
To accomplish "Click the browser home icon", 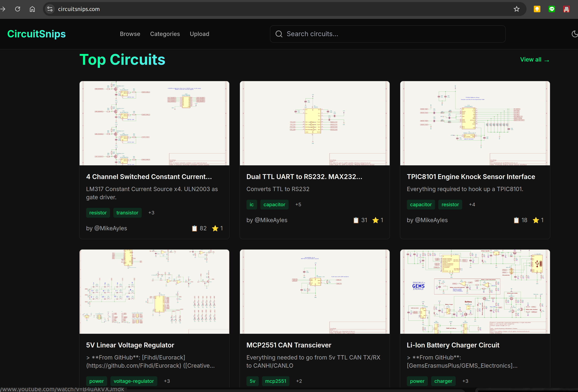I will pos(32,9).
